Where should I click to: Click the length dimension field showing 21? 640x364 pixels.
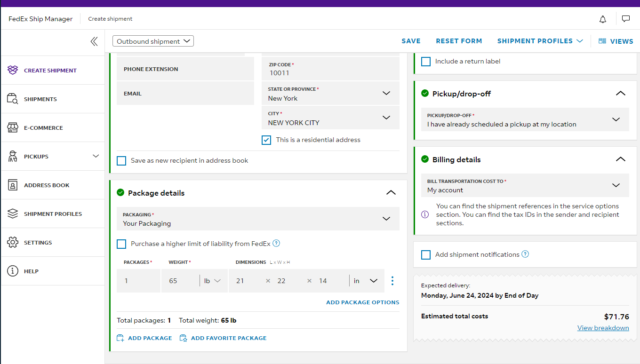247,281
